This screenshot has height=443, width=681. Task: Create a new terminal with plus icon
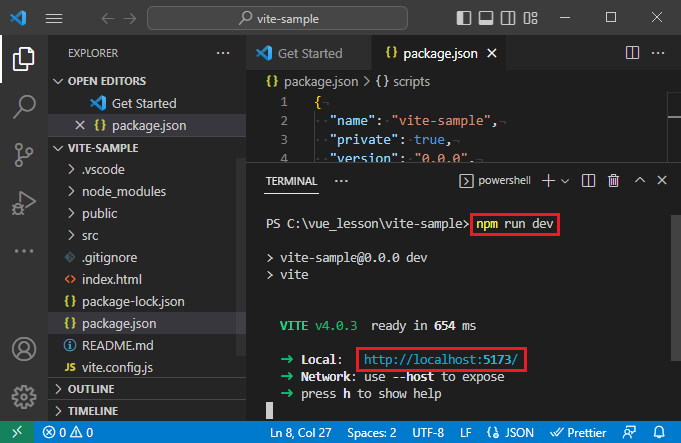(x=549, y=181)
